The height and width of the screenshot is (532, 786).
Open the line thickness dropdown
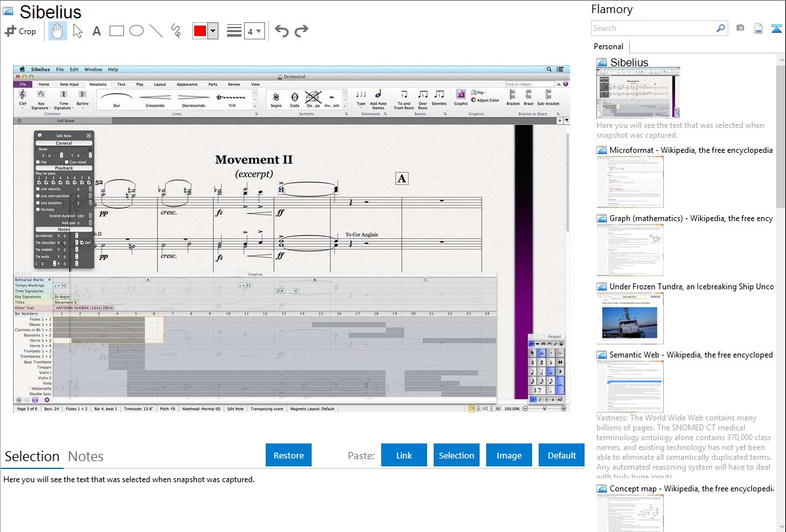coord(255,31)
